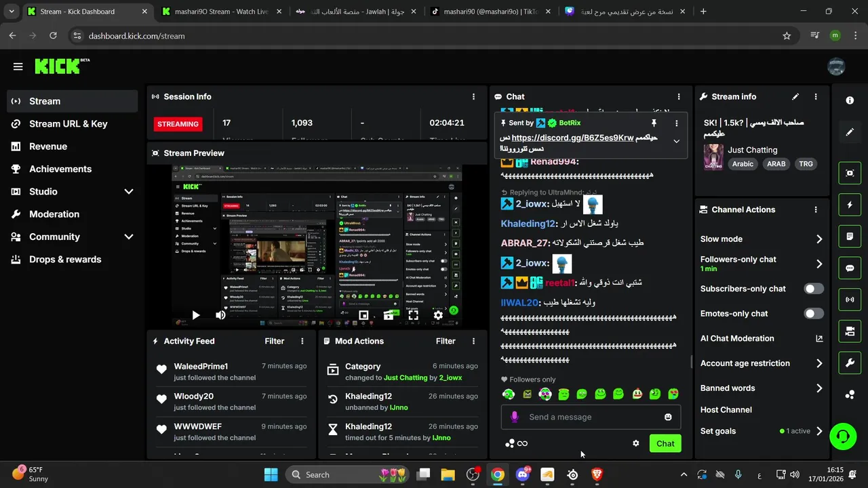Open Activity Feed three-dot menu
This screenshot has height=488, width=868.
302,341
